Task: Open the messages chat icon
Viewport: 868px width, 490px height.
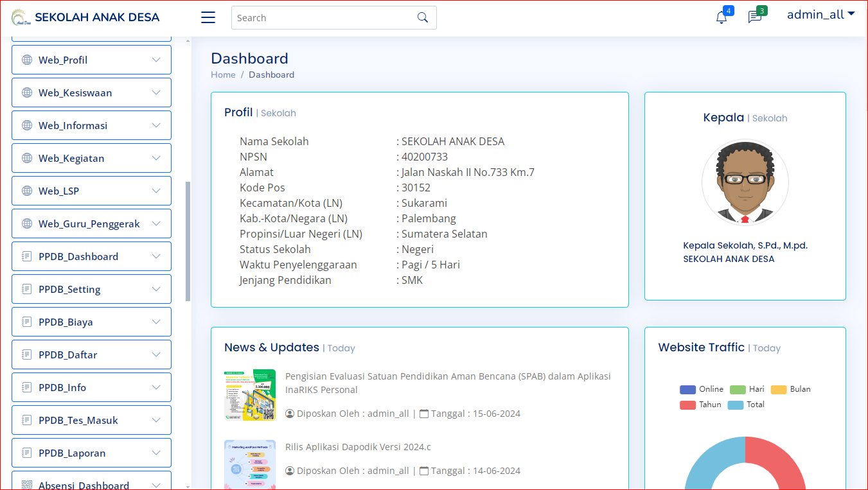Action: pyautogui.click(x=755, y=17)
